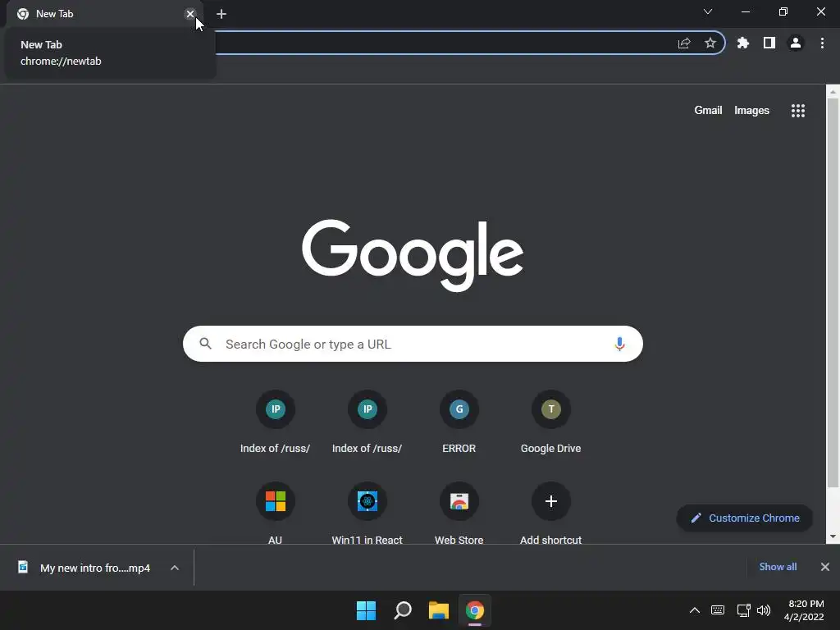This screenshot has width=840, height=630.
Task: Open the Chrome profile avatar
Action: pyautogui.click(x=796, y=43)
